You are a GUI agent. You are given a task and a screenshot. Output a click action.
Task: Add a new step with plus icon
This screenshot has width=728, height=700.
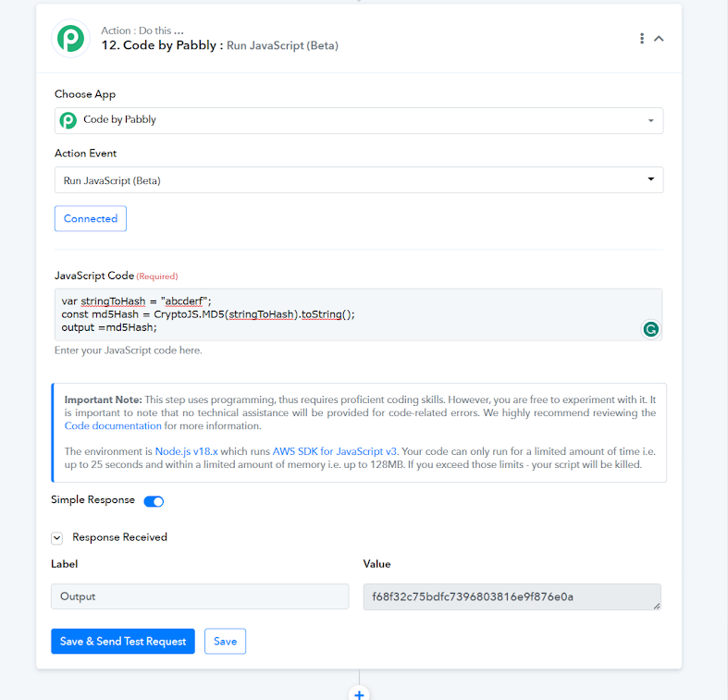click(x=359, y=694)
